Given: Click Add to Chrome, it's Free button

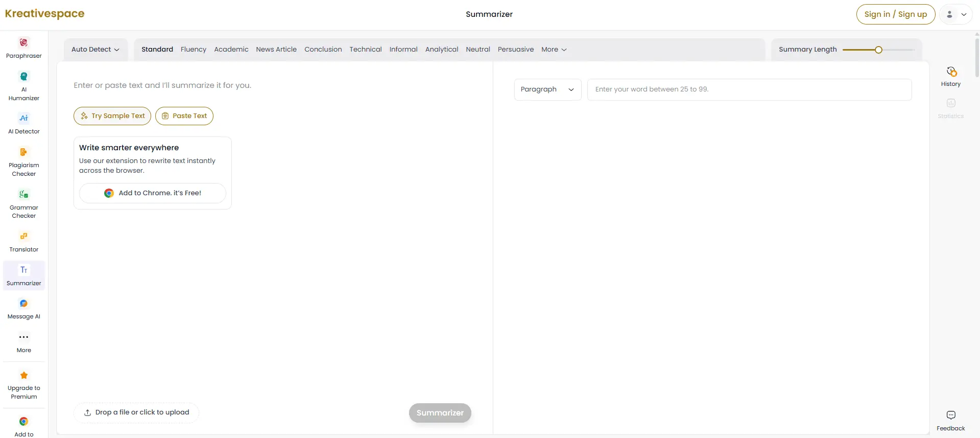Looking at the screenshot, I should point(153,193).
